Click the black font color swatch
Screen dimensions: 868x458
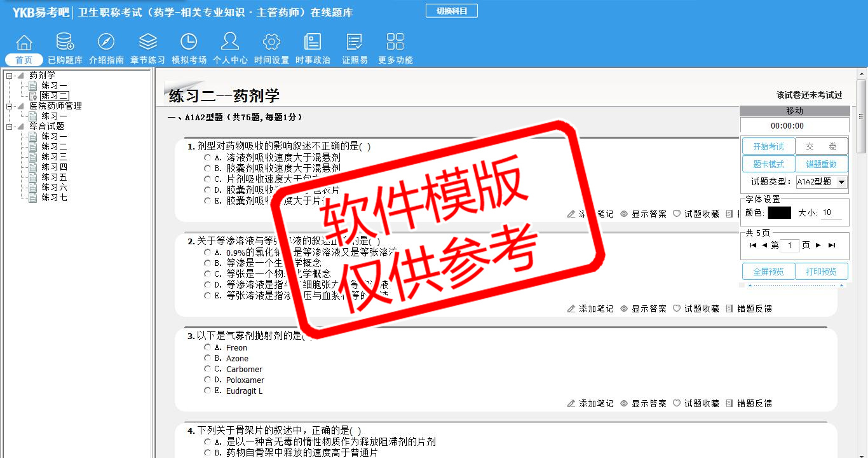point(779,213)
